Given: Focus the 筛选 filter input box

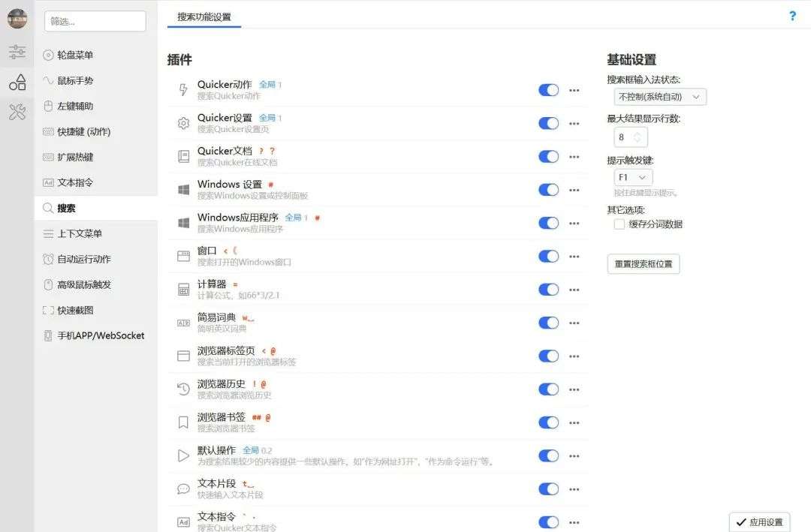Looking at the screenshot, I should 95,21.
